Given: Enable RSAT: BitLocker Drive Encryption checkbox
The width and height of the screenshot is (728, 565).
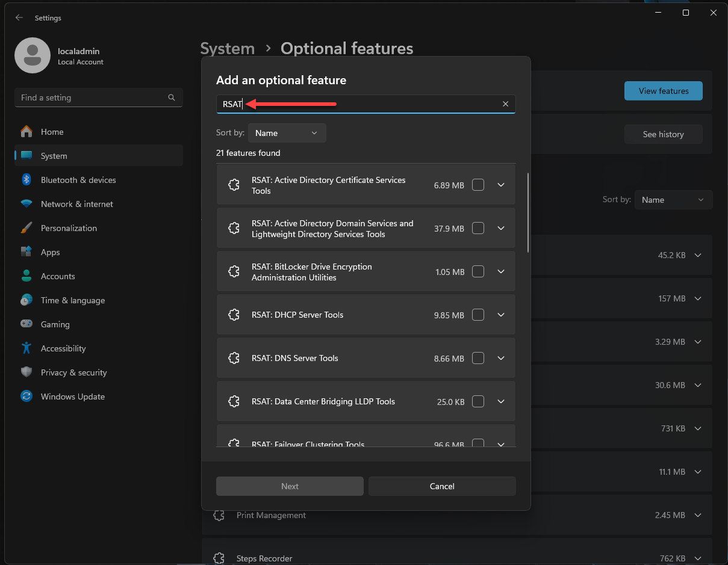Looking at the screenshot, I should pyautogui.click(x=478, y=272).
